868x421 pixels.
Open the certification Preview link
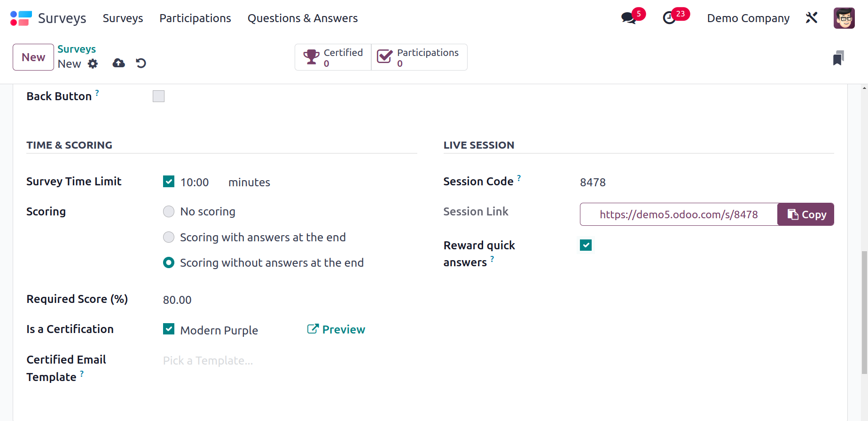(x=336, y=330)
